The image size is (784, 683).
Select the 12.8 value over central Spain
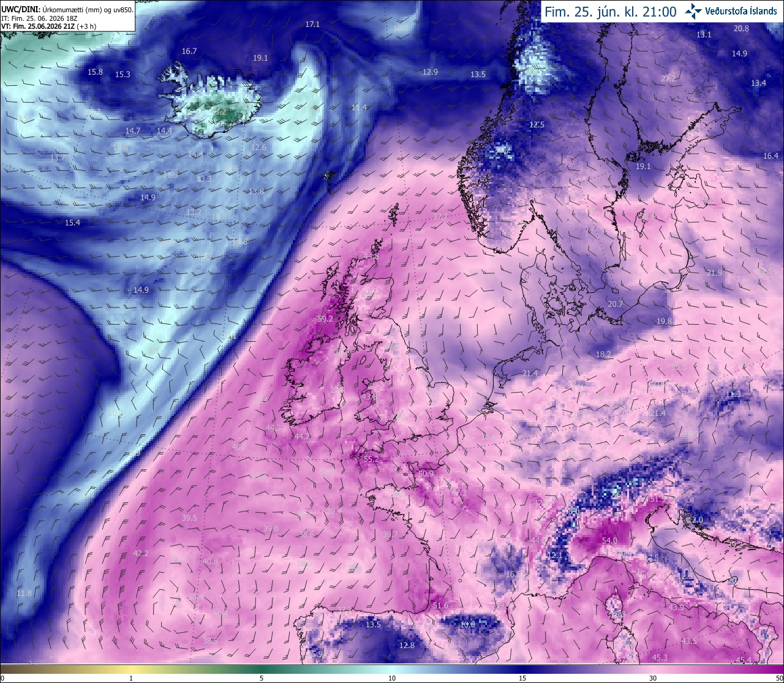pos(407,645)
